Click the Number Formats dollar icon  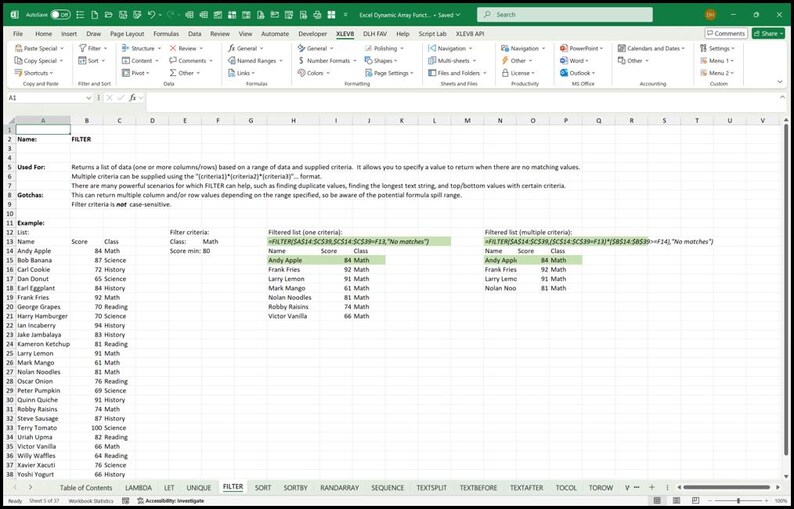301,61
